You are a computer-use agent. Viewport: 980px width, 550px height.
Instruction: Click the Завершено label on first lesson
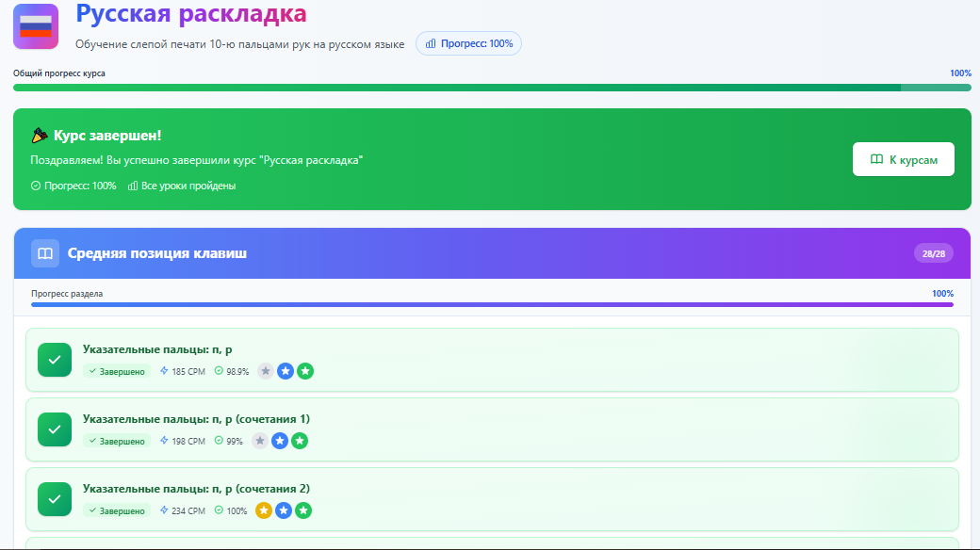coord(117,371)
